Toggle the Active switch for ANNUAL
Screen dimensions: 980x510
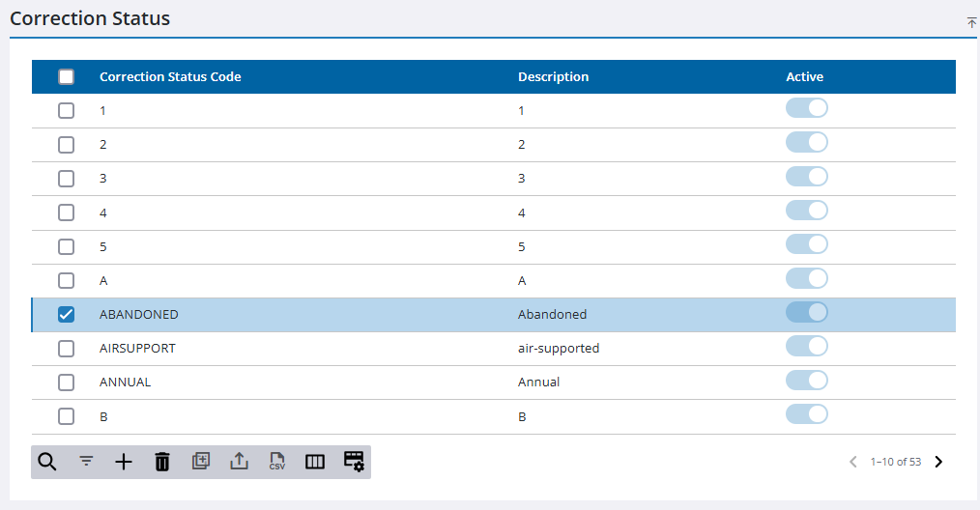pos(806,380)
